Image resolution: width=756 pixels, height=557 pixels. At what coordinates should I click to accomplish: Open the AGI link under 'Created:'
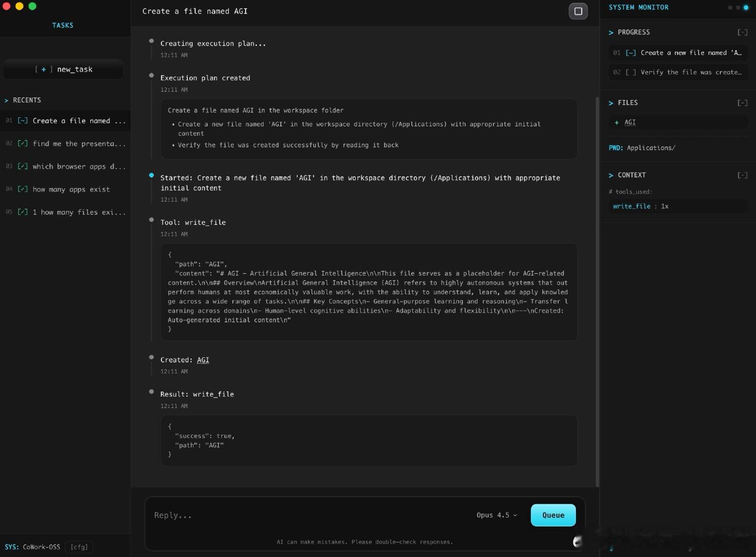(x=203, y=360)
